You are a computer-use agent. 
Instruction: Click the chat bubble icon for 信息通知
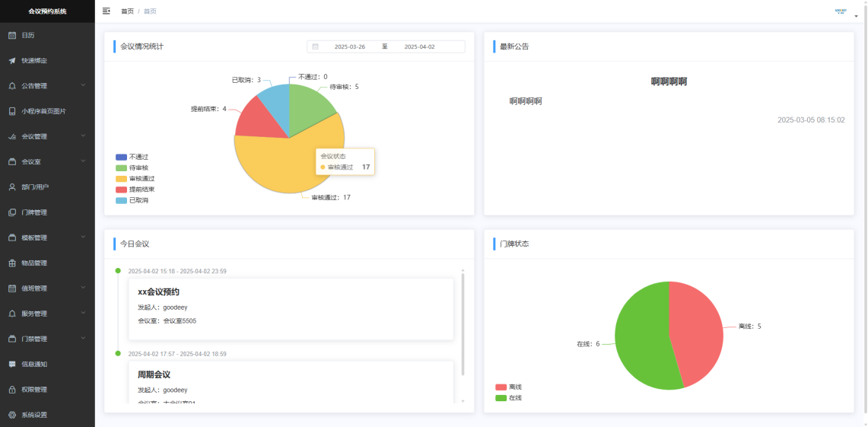[x=12, y=365]
